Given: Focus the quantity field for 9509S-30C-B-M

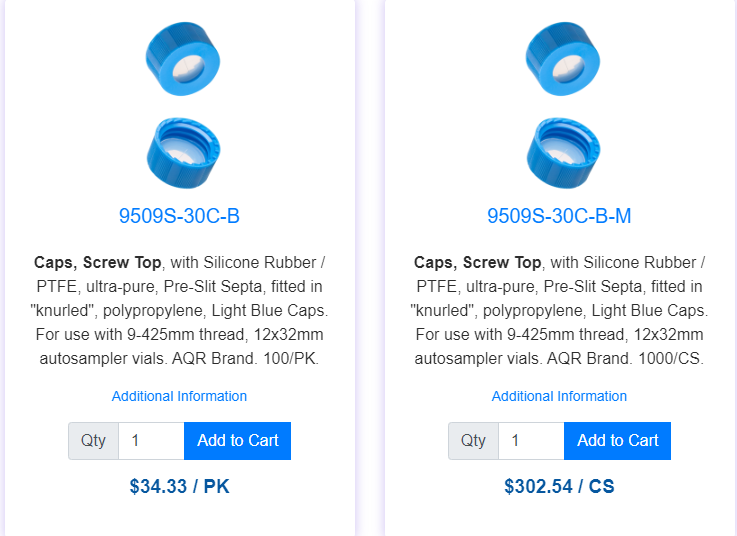Looking at the screenshot, I should click(x=531, y=441).
